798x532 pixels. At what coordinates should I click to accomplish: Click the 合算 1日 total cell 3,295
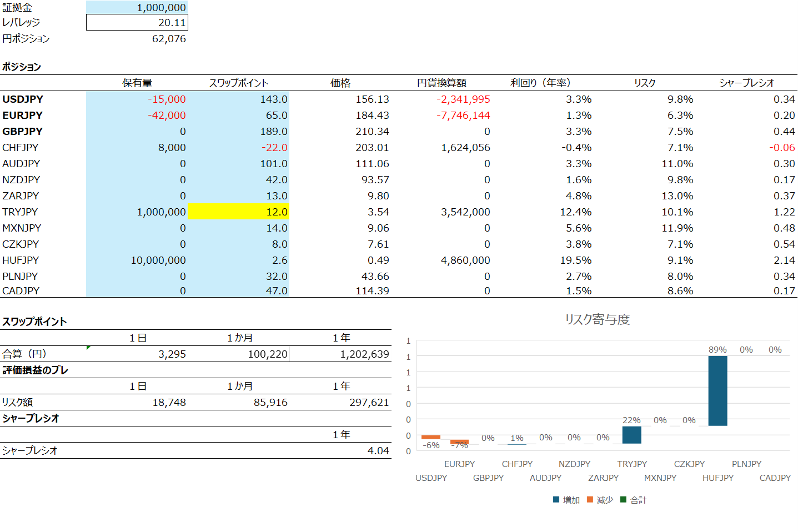tap(137, 354)
